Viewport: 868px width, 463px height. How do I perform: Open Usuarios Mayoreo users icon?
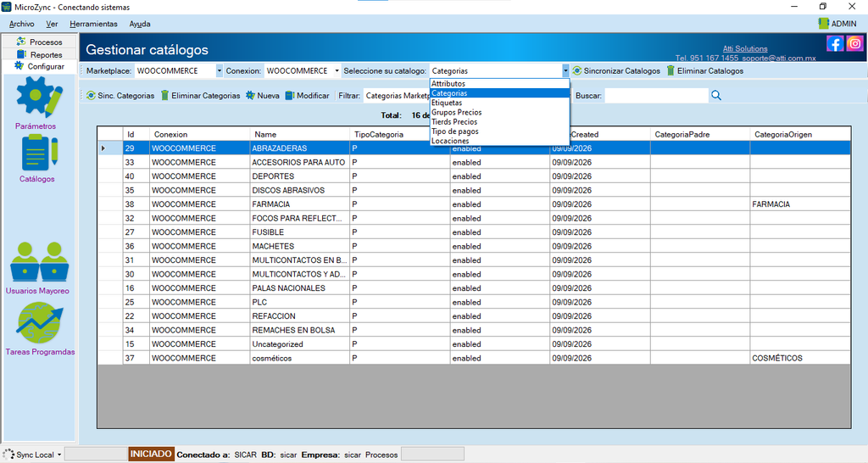coord(39,262)
